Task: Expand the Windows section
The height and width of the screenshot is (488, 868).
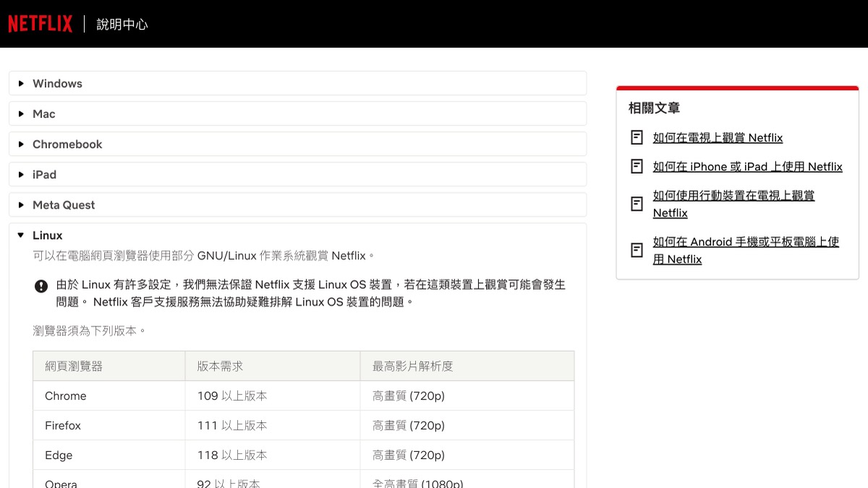Action: coord(297,83)
